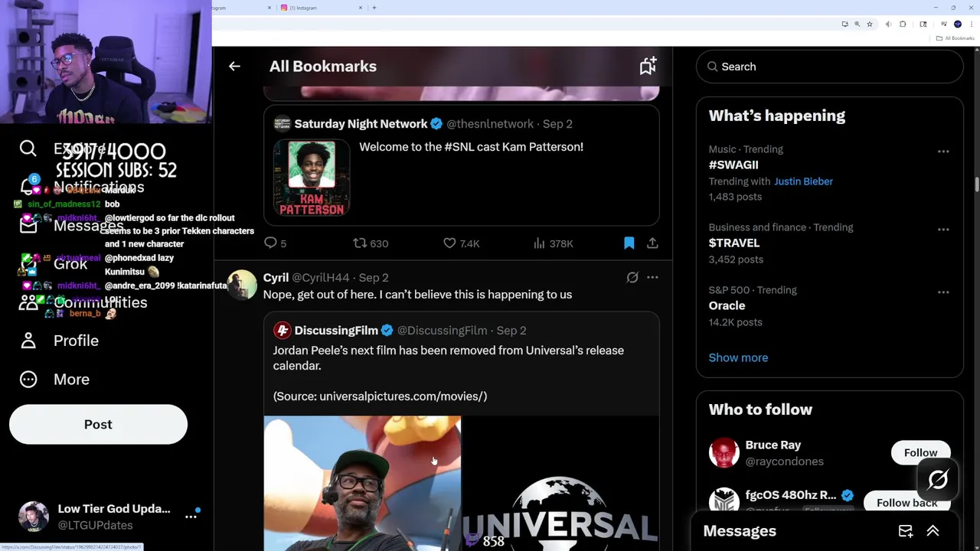The height and width of the screenshot is (551, 980).
Task: Open Cyril's profile avatar
Action: pyautogui.click(x=242, y=285)
